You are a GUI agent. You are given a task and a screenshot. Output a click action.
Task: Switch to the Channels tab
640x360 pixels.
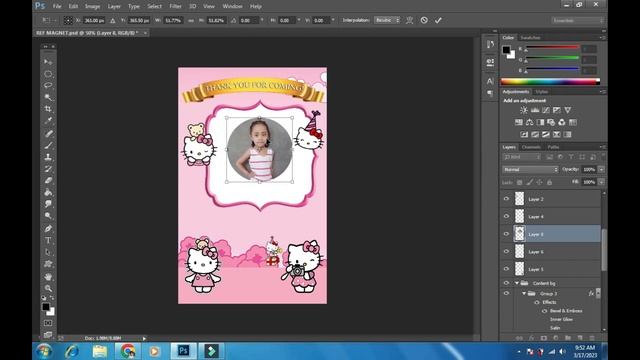pyautogui.click(x=531, y=147)
